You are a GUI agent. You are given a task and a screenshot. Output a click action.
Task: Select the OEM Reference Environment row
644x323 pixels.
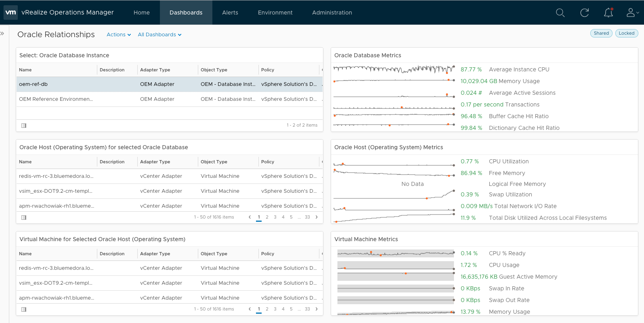pyautogui.click(x=170, y=99)
